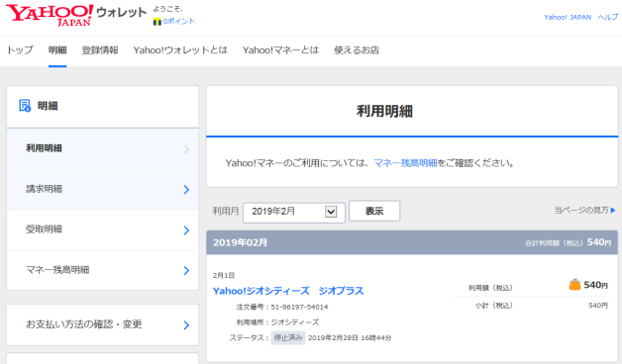622x364 pixels.
Task: Click chevron on the マネー残高明細 row
Action: pos(186,270)
